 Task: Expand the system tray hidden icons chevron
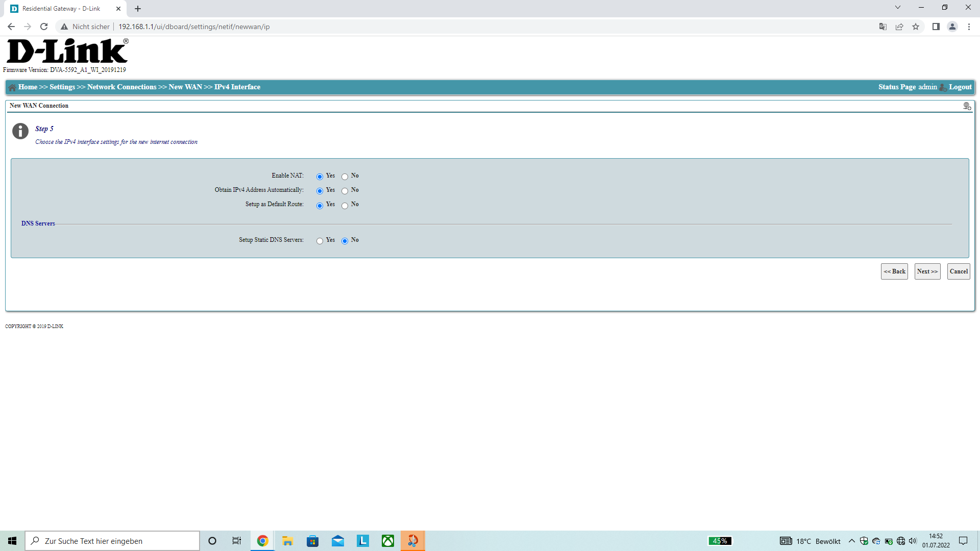pyautogui.click(x=851, y=541)
